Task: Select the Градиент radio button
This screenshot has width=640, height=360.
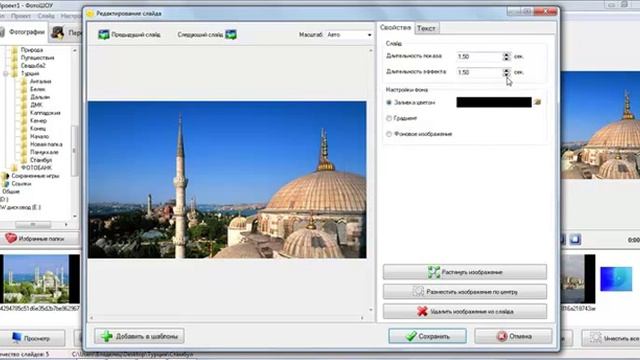Action: tap(389, 118)
